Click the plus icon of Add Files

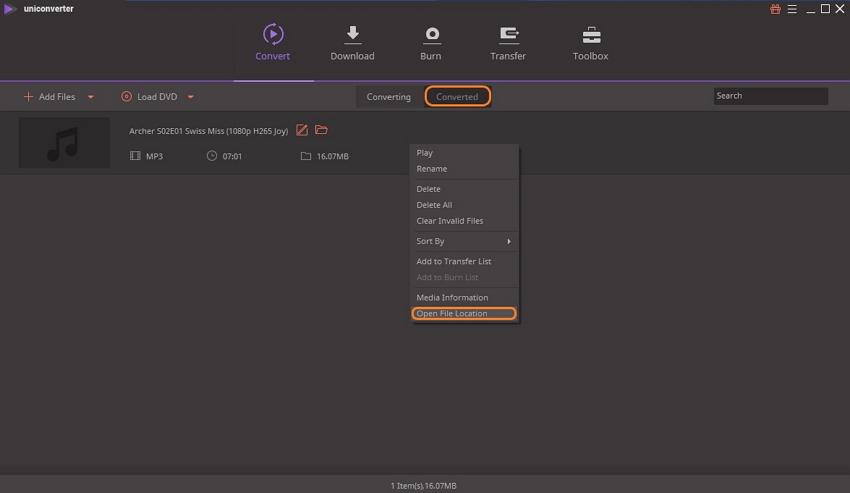tap(28, 97)
